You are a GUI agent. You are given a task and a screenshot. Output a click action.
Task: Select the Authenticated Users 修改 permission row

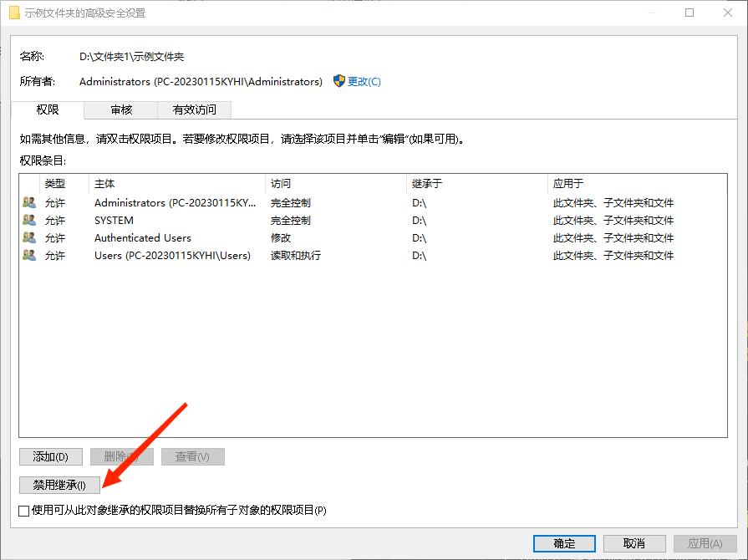251,237
